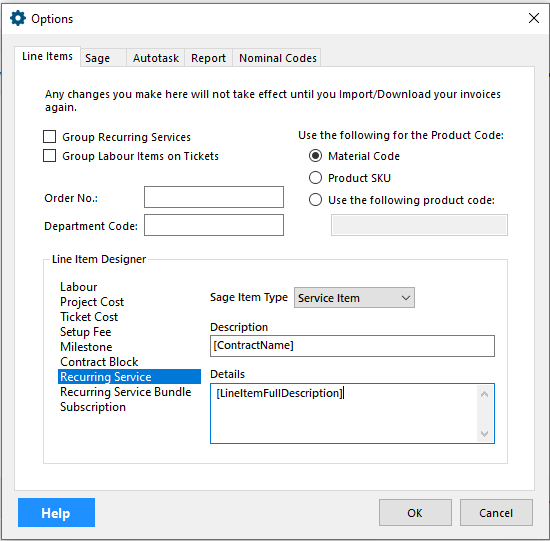Select 'Use the following product code' option
The image size is (550, 541).
point(315,200)
